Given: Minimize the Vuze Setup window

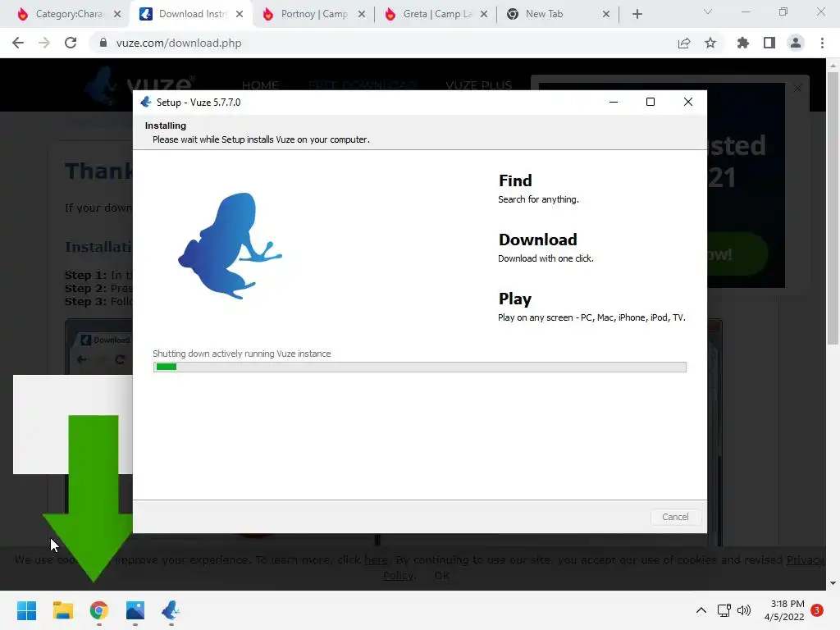Looking at the screenshot, I should 614,102.
